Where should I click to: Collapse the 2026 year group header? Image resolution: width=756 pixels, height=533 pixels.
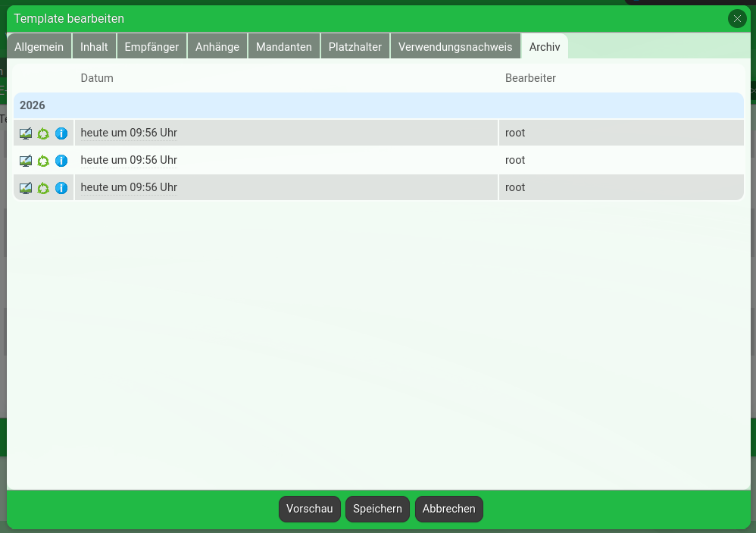point(378,105)
